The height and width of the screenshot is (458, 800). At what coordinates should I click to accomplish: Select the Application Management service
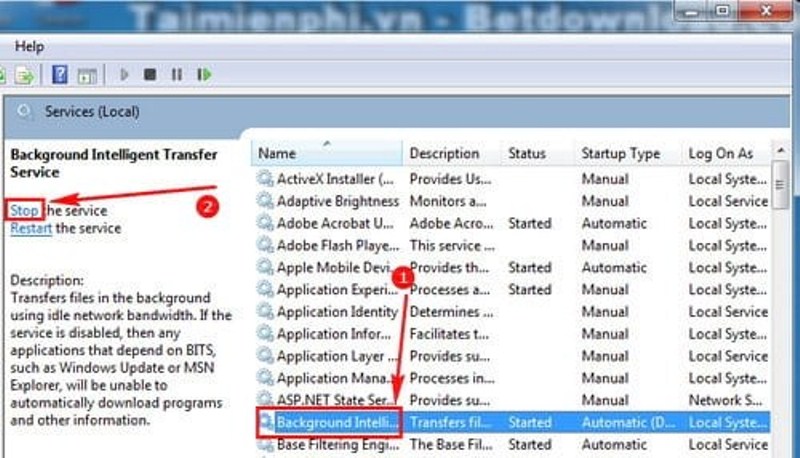pyautogui.click(x=513, y=378)
